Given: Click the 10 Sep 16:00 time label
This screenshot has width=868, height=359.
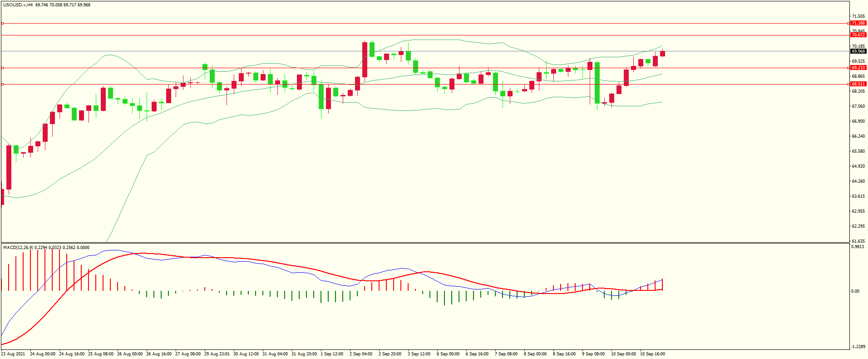Looking at the screenshot, I should click(x=653, y=354).
